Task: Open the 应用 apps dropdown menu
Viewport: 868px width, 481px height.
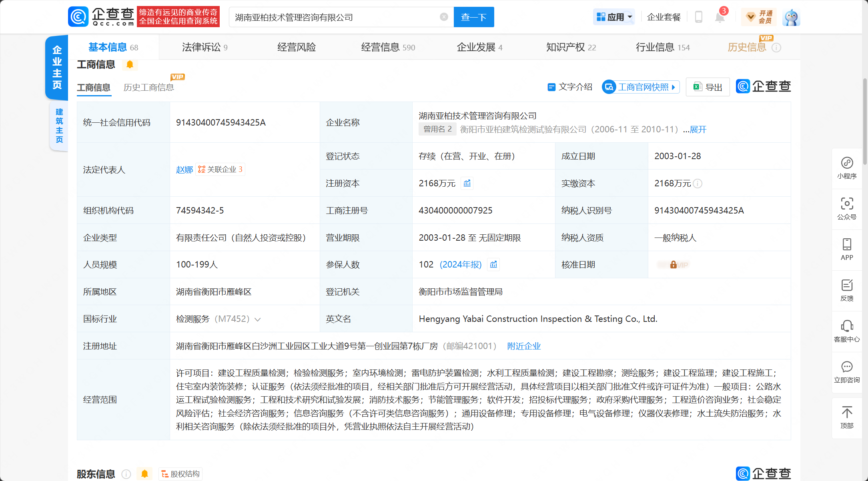Action: click(x=614, y=17)
